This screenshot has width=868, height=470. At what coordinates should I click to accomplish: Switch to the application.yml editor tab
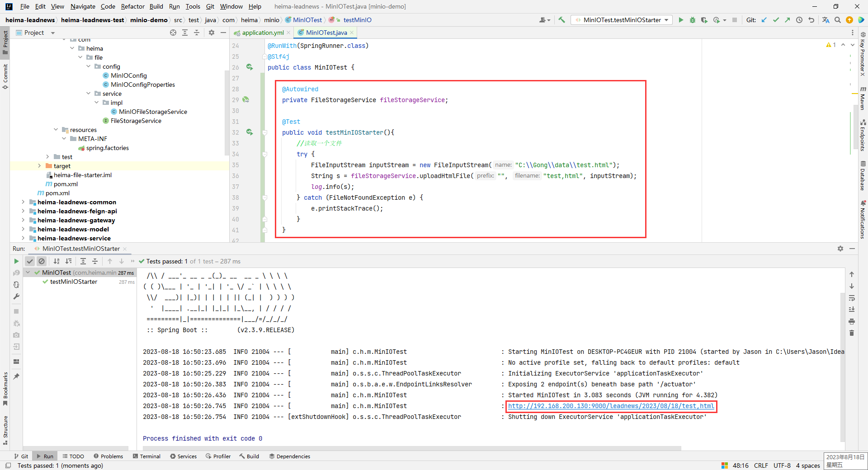point(263,33)
